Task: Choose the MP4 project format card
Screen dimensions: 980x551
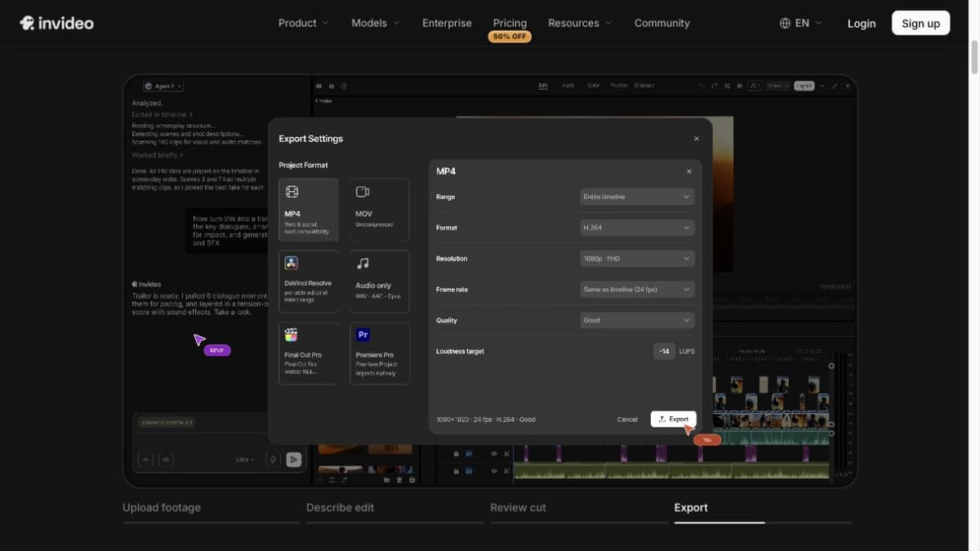Action: coord(309,210)
